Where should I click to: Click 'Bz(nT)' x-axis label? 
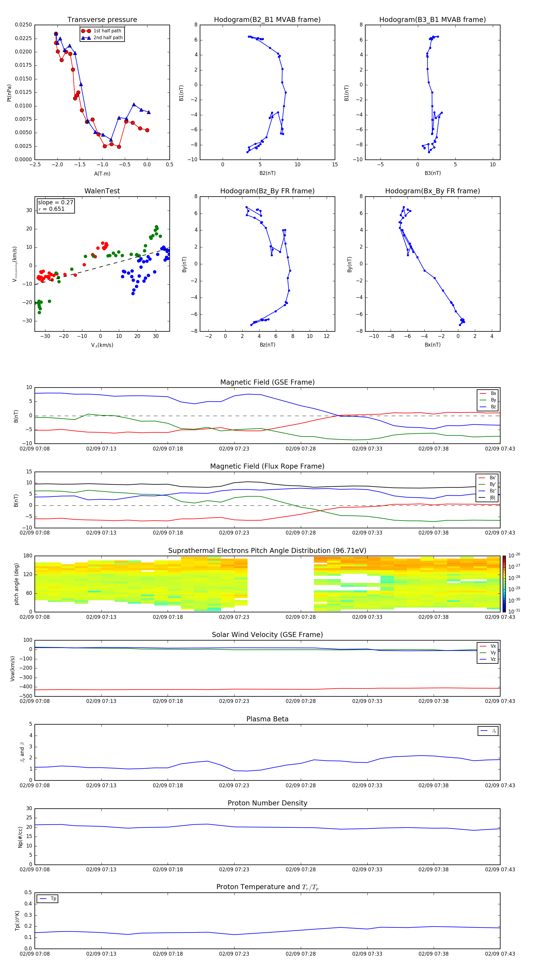tap(267, 345)
